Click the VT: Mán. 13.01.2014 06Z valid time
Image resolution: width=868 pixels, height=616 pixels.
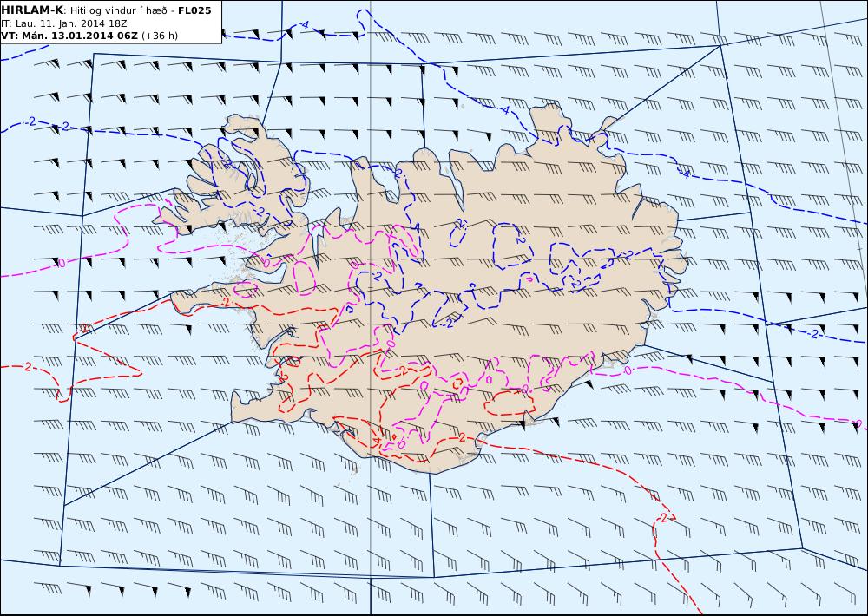point(69,36)
